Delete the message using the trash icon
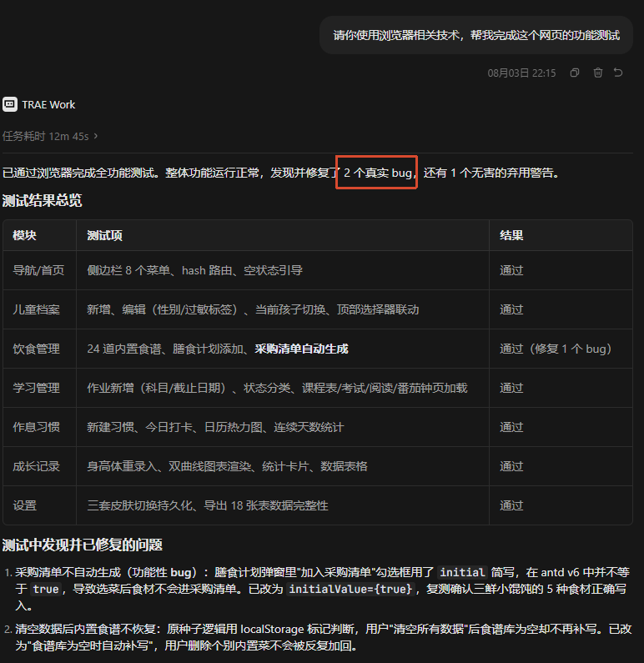The height and width of the screenshot is (663, 644). tap(597, 73)
